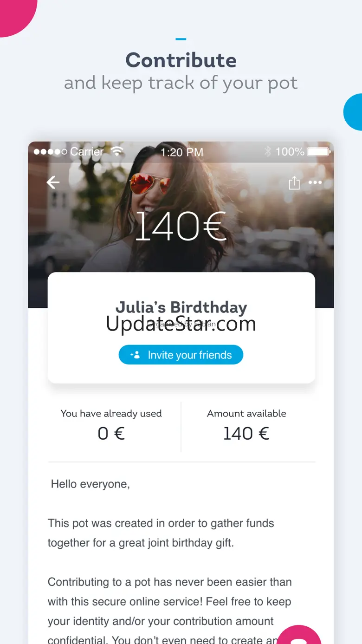The width and height of the screenshot is (362, 644).
Task: Select the Amount available 140 € figure
Action: click(246, 433)
